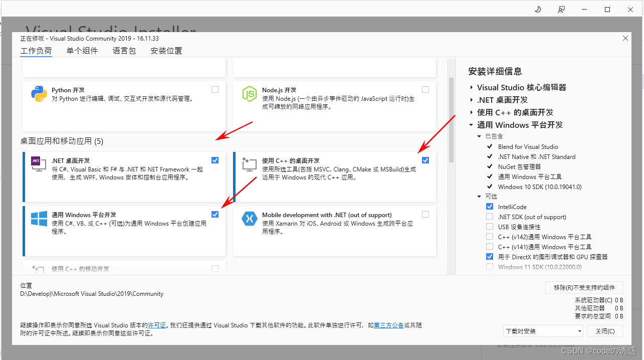Select Blend for Visual Studio component
The width and height of the screenshot is (644, 360).
pos(528,147)
